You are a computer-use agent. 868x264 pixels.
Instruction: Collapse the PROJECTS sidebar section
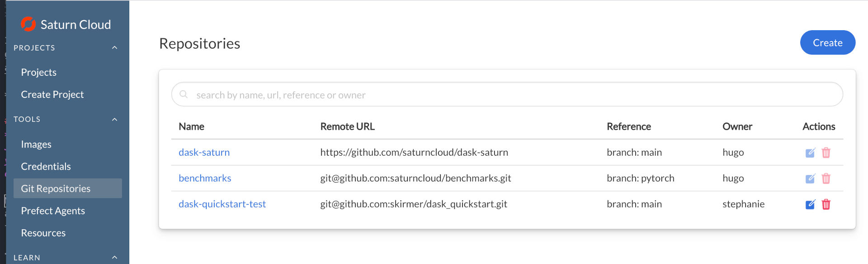114,48
